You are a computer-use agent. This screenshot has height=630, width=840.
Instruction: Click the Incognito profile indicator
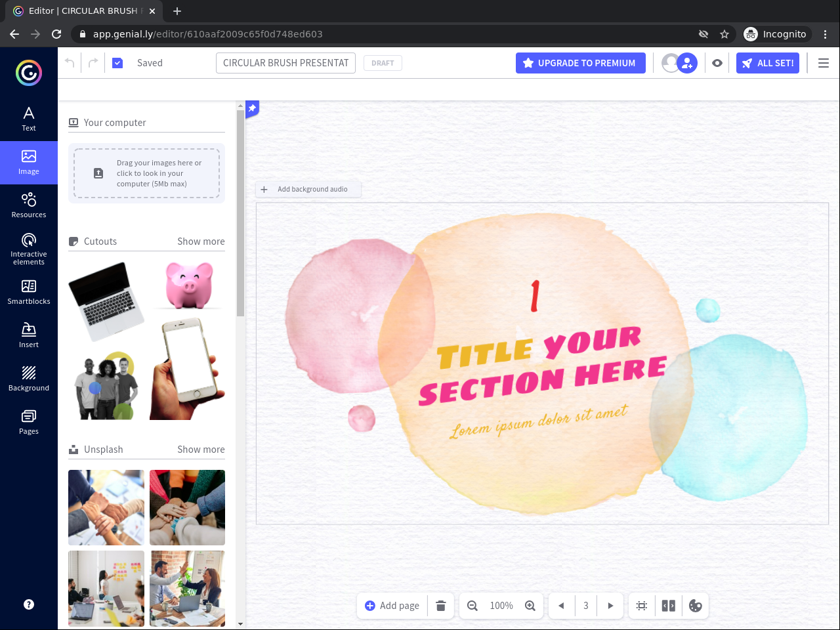(776, 34)
